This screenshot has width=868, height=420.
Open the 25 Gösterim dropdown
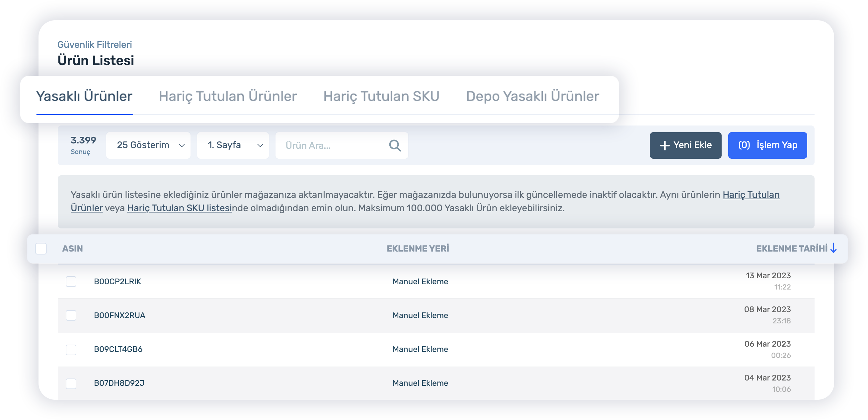click(x=148, y=145)
